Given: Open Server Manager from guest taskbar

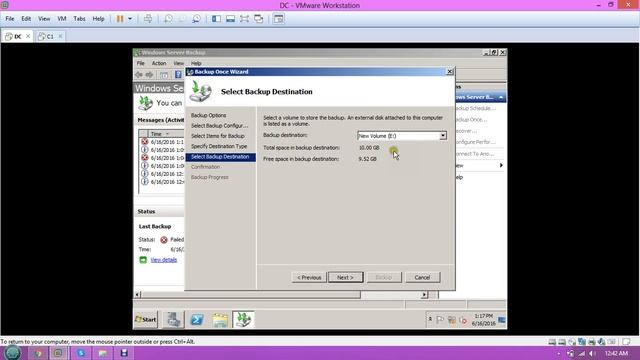Looking at the screenshot, I should click(173, 320).
